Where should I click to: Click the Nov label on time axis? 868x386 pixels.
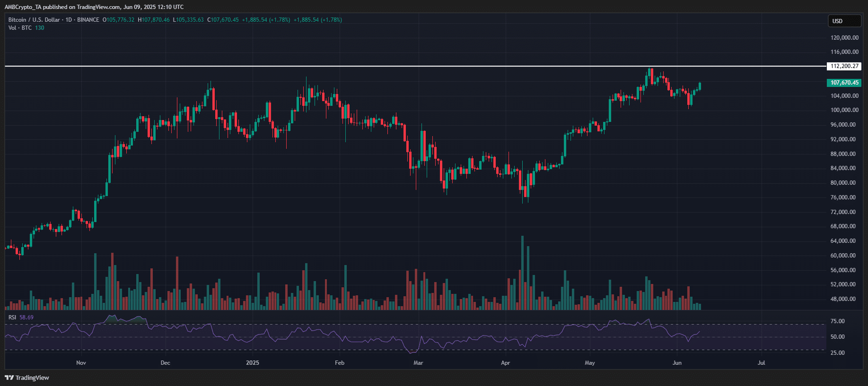tap(81, 363)
